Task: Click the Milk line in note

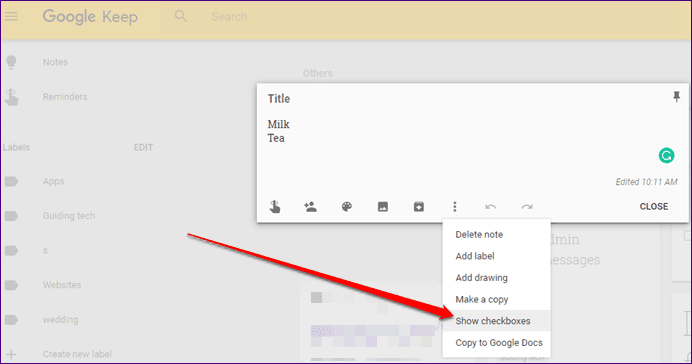Action: tap(278, 124)
